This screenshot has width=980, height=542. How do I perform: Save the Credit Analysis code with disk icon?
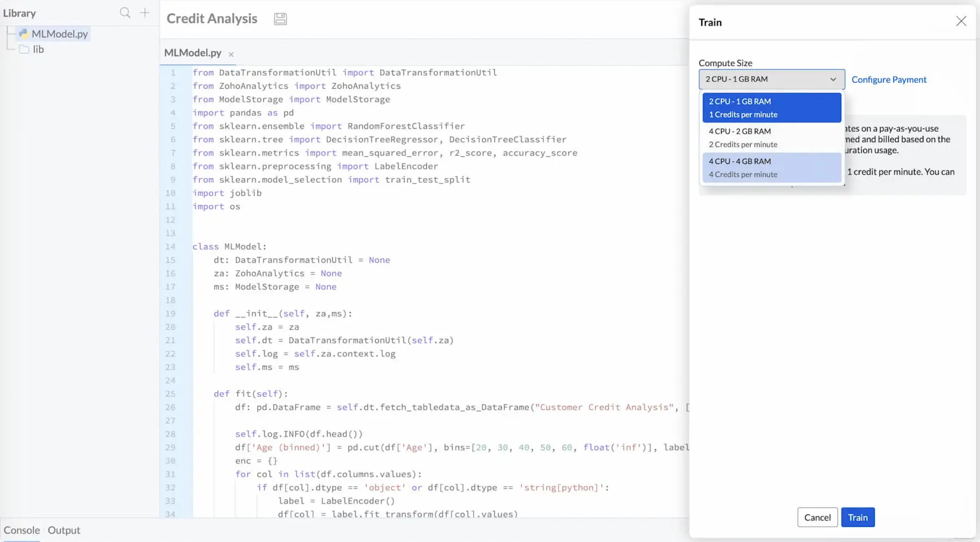pyautogui.click(x=280, y=19)
